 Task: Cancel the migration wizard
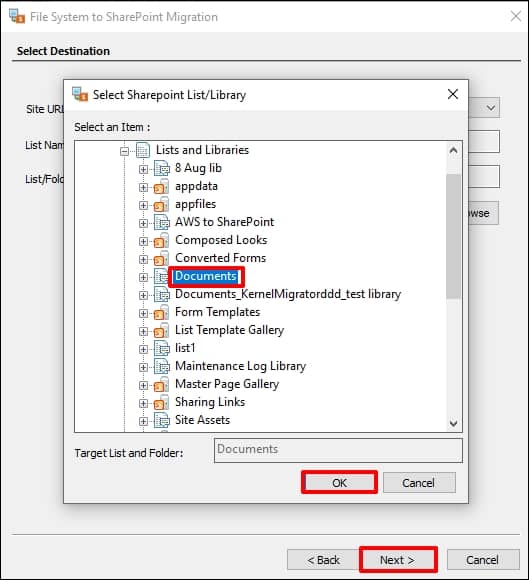pyautogui.click(x=482, y=560)
